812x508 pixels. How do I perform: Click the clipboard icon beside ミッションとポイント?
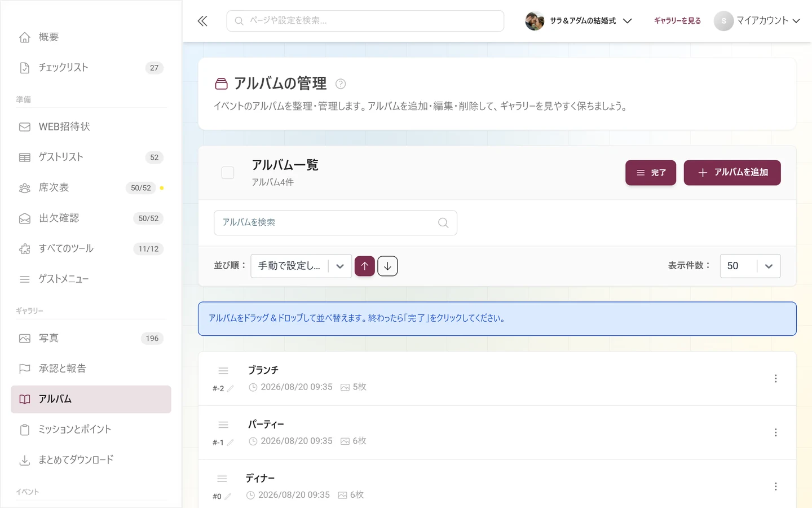25,430
